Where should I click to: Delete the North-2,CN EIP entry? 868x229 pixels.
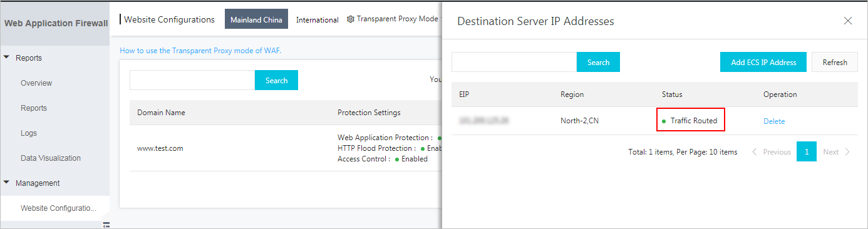774,121
